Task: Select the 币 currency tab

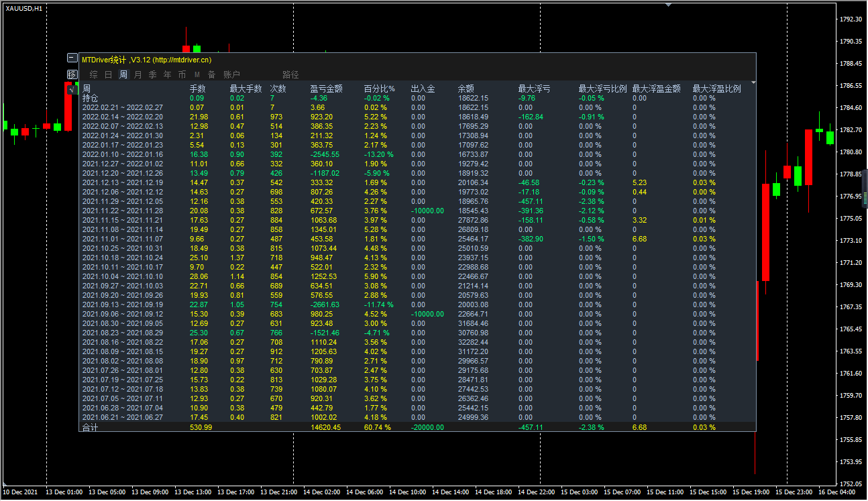Action: (182, 74)
